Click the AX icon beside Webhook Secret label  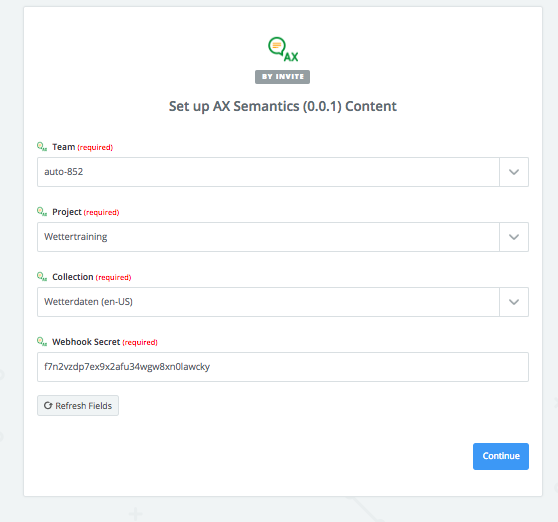click(x=42, y=342)
